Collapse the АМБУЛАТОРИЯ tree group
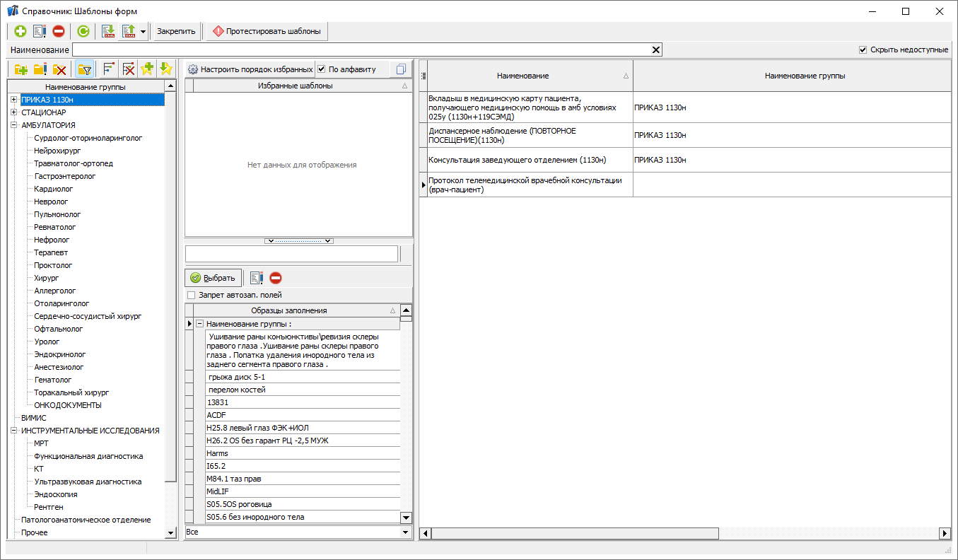Image resolution: width=958 pixels, height=560 pixels. tap(13, 125)
